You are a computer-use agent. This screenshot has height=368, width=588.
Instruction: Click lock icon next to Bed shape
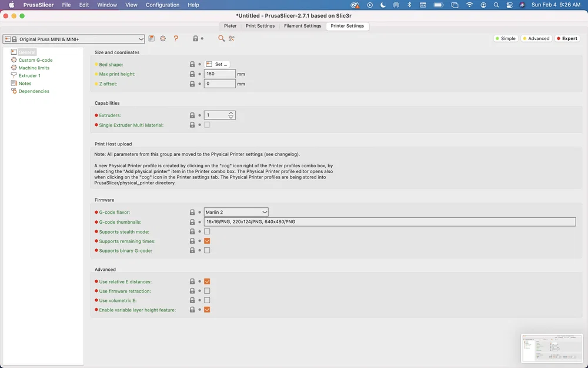[192, 64]
